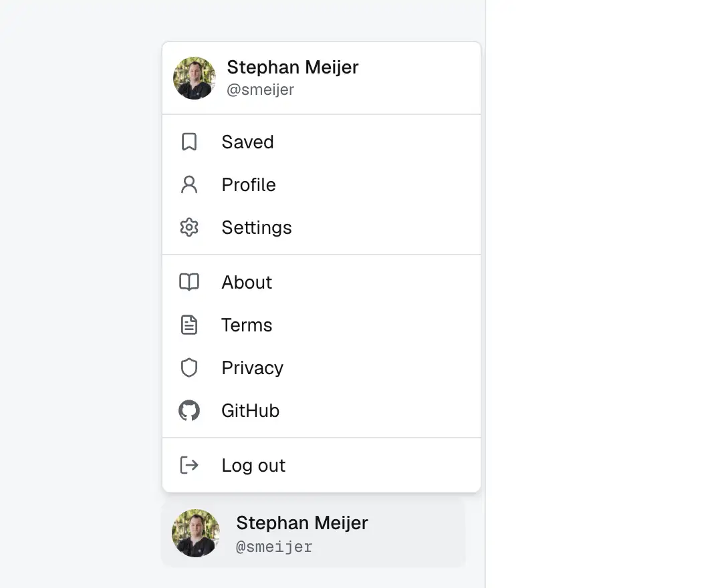Click the Stephan Meijer name in the menu header
This screenshot has height=588, width=726.
pyautogui.click(x=293, y=67)
